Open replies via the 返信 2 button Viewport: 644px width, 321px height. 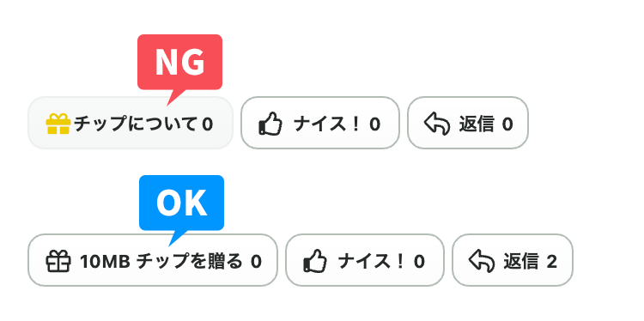[x=512, y=260]
